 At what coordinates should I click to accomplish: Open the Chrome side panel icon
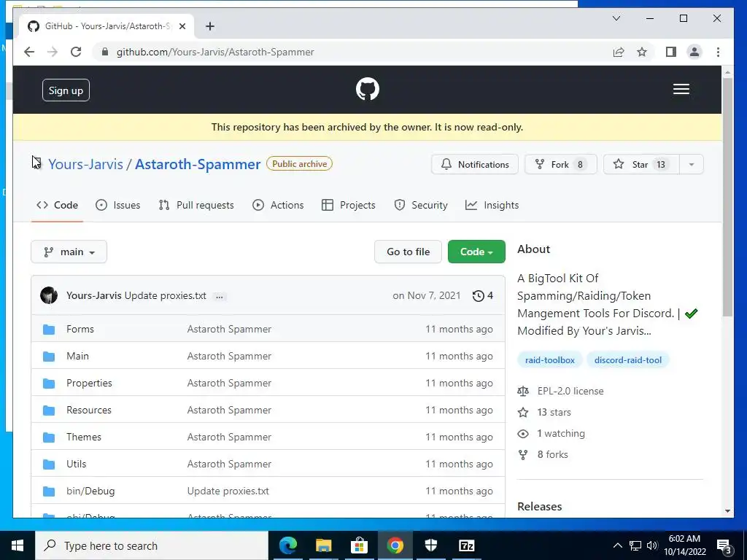click(671, 52)
